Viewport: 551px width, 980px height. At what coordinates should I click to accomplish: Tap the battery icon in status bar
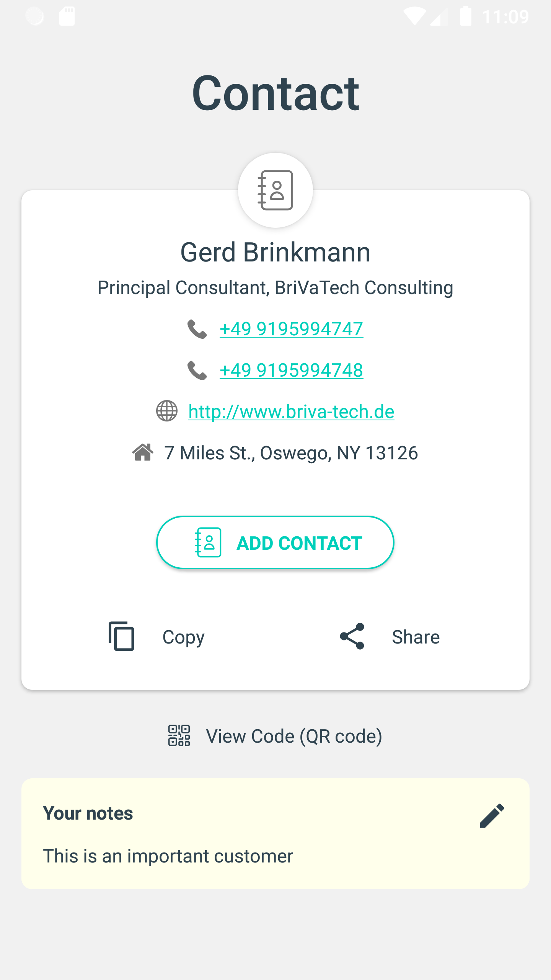coord(466,16)
